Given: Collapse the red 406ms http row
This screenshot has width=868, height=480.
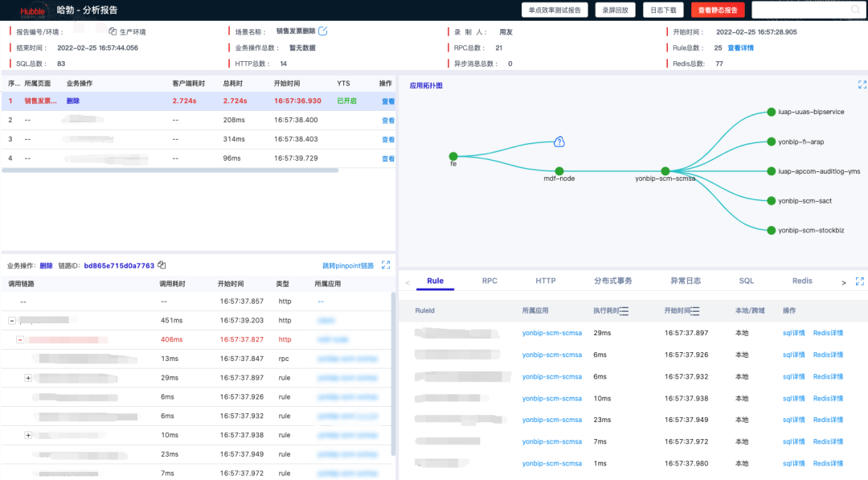Looking at the screenshot, I should 20,339.
